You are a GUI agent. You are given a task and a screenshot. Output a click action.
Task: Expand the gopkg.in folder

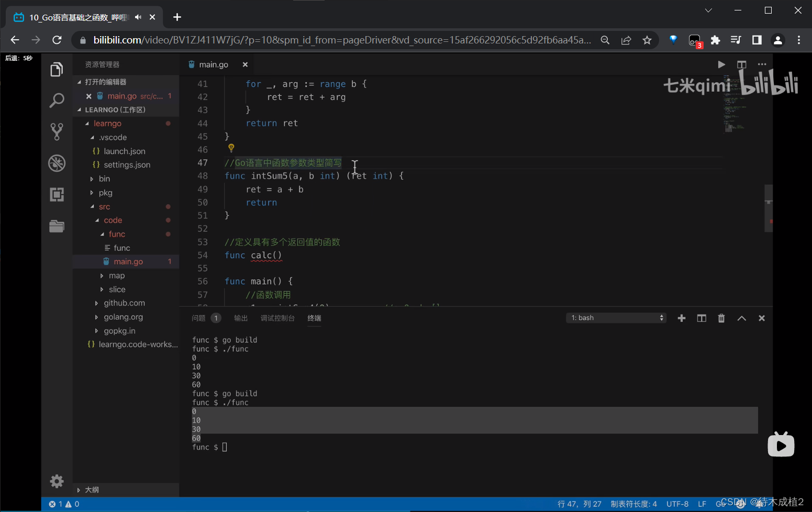click(x=97, y=331)
